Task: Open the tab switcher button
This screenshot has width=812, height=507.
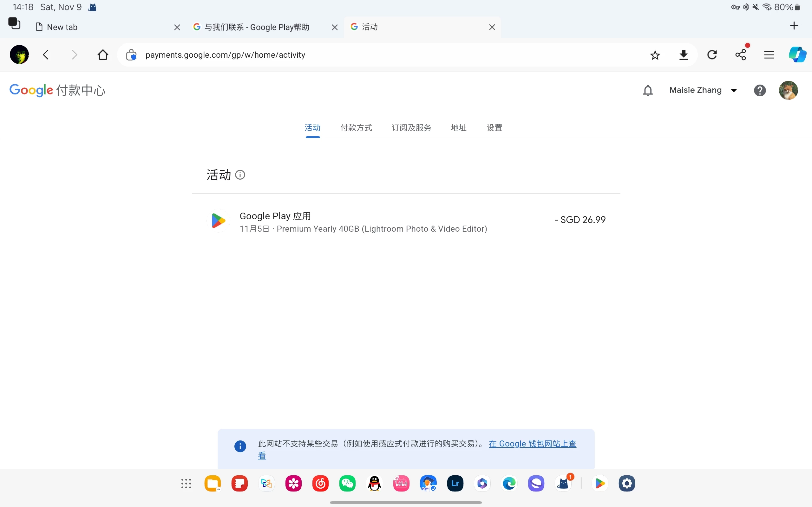Action: point(14,24)
